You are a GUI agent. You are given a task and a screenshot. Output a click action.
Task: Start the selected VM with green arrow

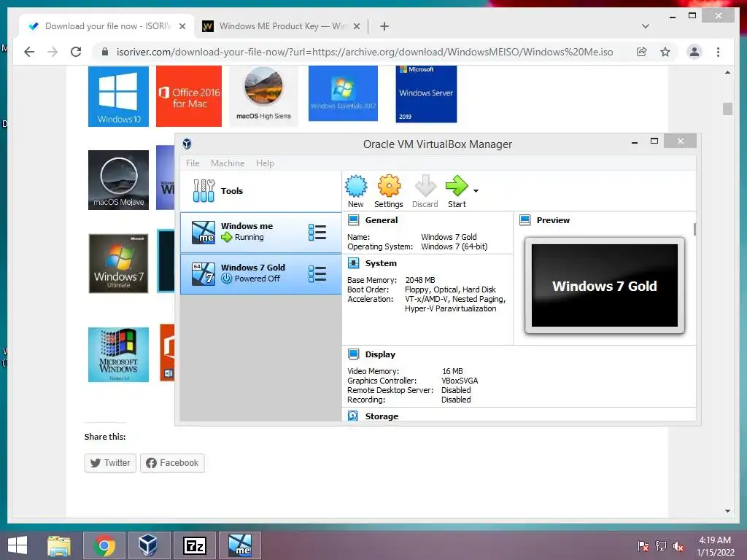tap(457, 191)
